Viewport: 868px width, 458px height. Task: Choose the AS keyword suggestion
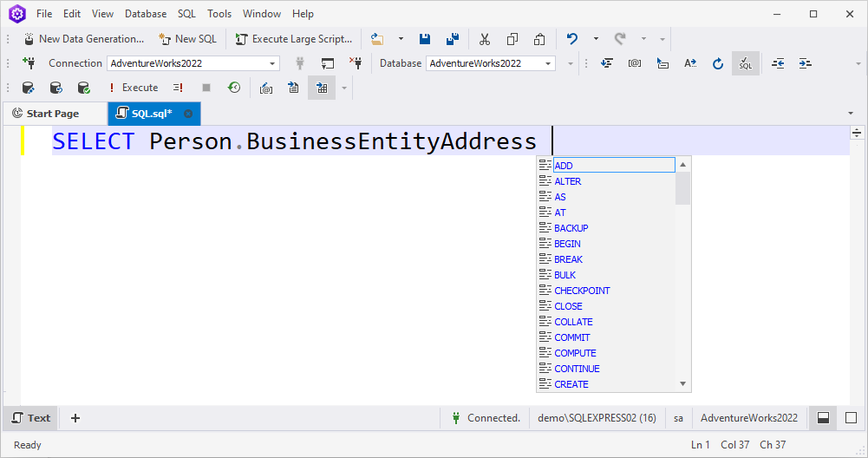[x=606, y=197]
